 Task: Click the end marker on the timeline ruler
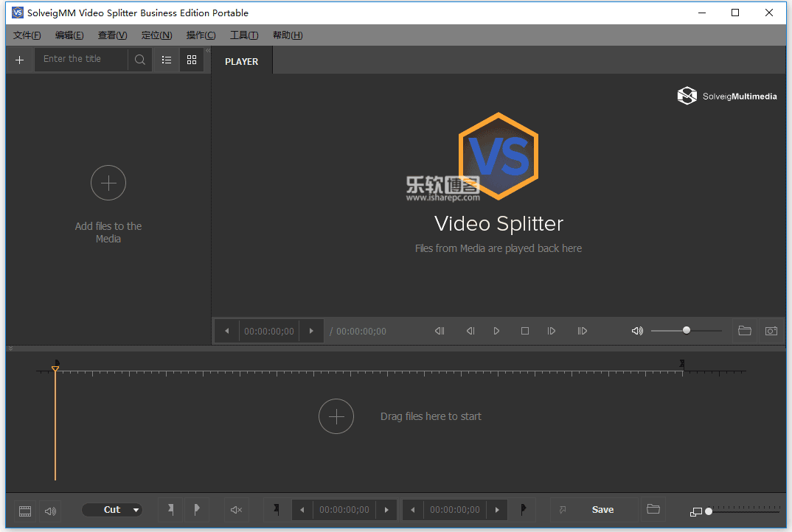click(x=682, y=363)
